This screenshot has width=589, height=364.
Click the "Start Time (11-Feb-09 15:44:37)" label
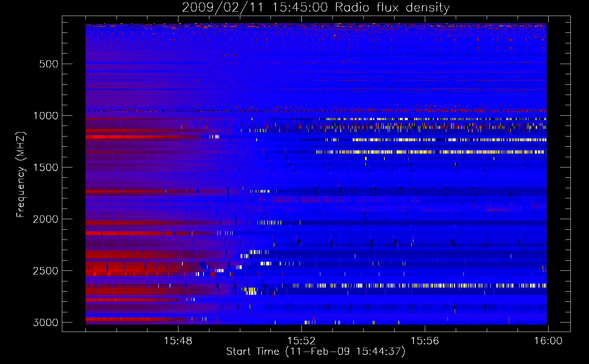(x=316, y=352)
